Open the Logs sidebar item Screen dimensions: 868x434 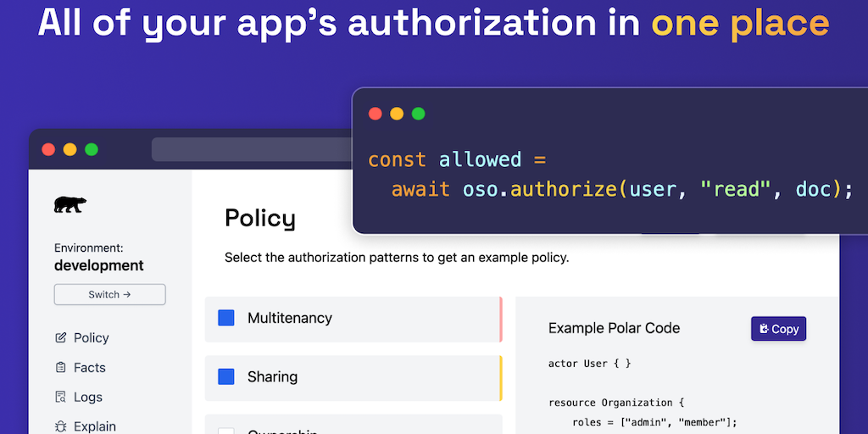pyautogui.click(x=79, y=397)
